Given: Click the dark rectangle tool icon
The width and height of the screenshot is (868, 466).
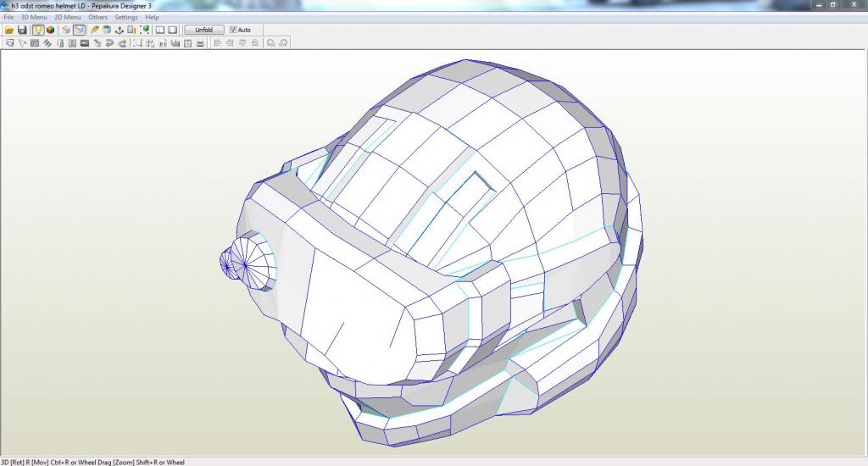Looking at the screenshot, I should 85,43.
